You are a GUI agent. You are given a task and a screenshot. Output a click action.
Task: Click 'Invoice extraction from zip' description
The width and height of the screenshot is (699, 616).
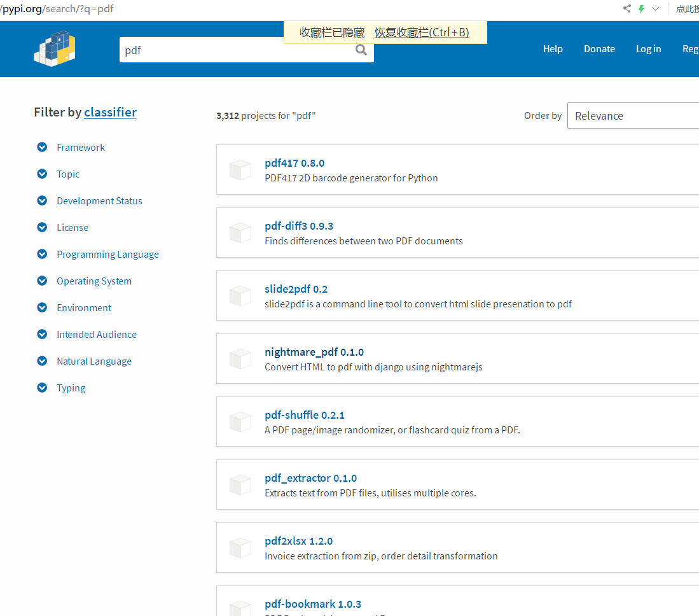[x=381, y=556]
